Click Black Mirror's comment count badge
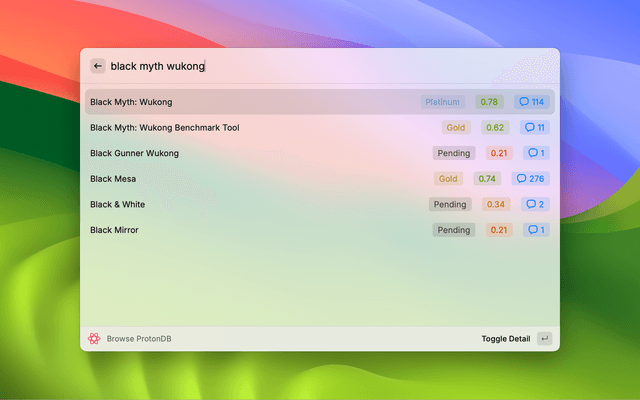 click(535, 230)
